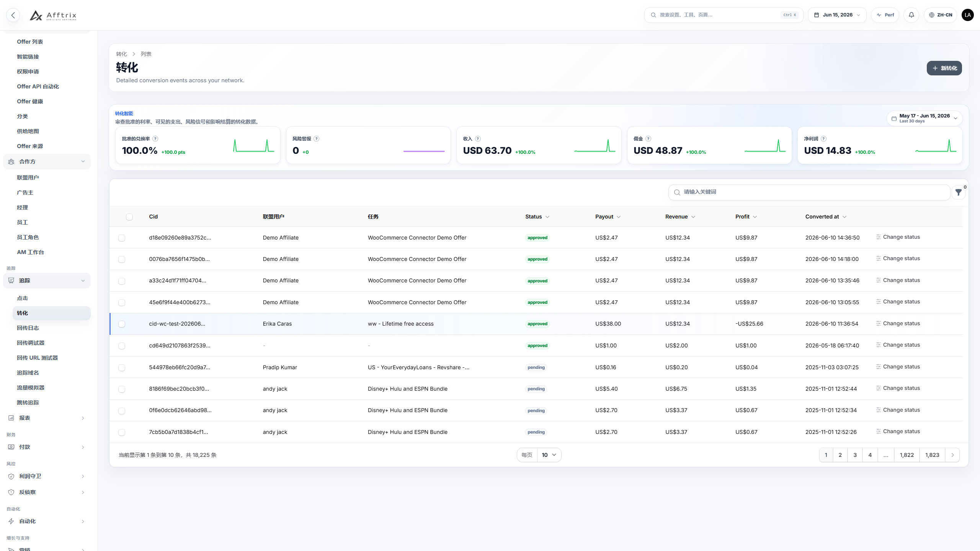
Task: Click the 付款 payments icon
Action: pos(11,447)
